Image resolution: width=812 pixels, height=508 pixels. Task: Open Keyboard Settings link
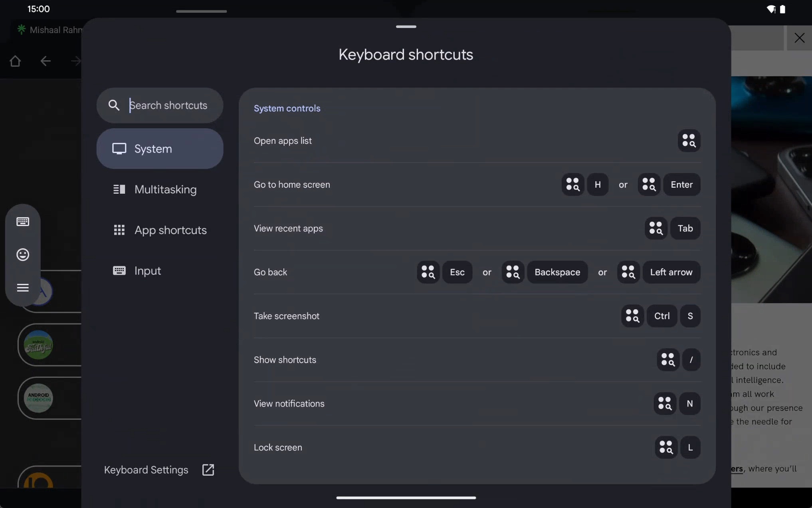click(146, 470)
